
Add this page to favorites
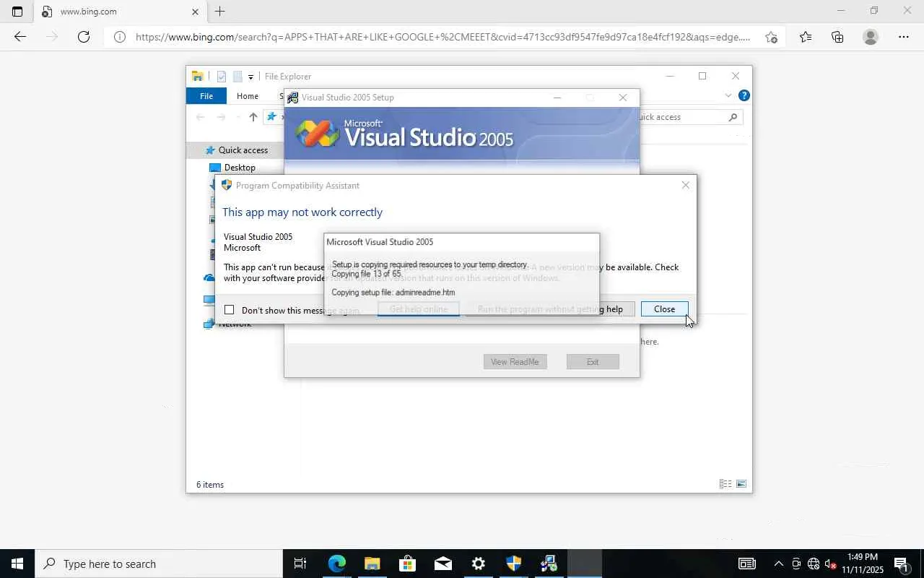click(x=771, y=37)
